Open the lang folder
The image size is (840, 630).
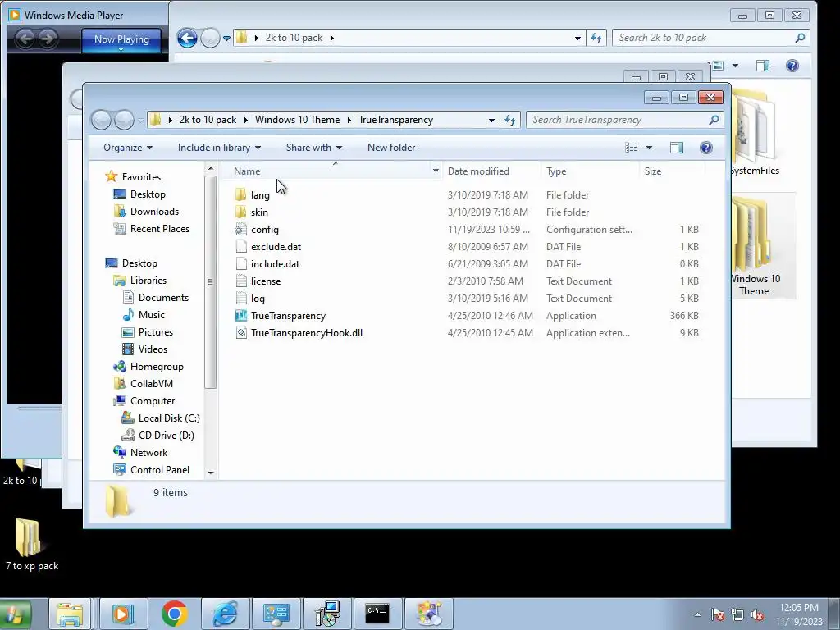260,195
